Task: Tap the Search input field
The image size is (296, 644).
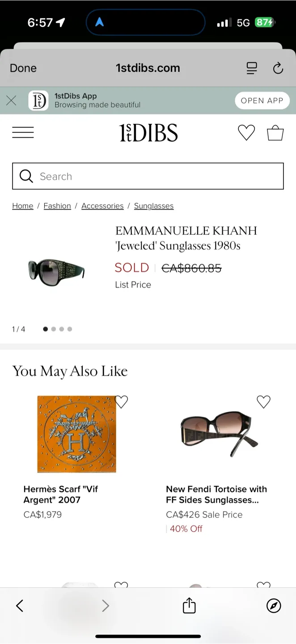Action: [148, 176]
